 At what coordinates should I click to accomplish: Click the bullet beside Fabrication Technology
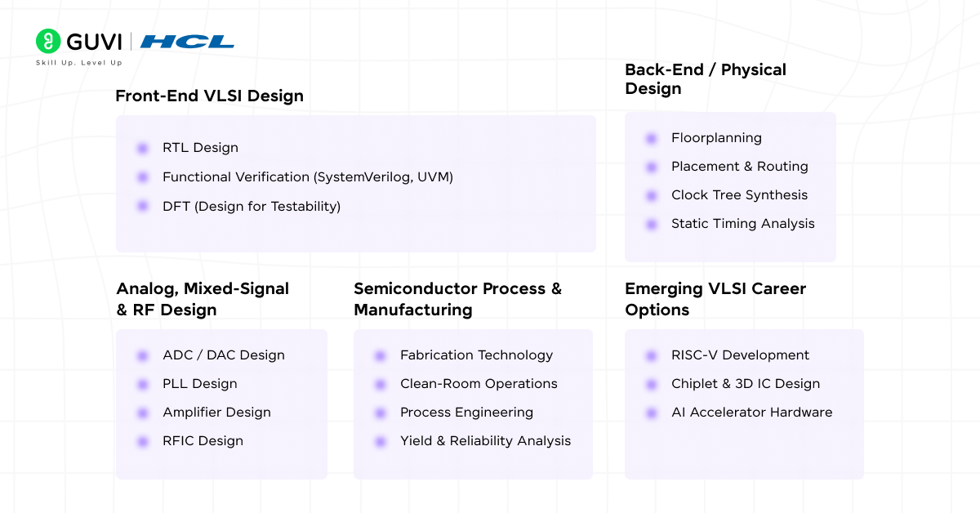pyautogui.click(x=380, y=355)
